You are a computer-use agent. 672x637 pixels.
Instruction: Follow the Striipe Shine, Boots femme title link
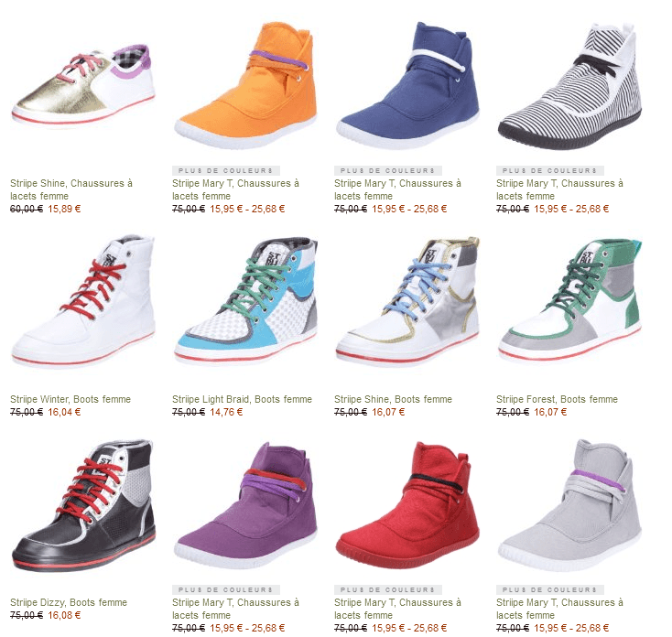pos(393,399)
